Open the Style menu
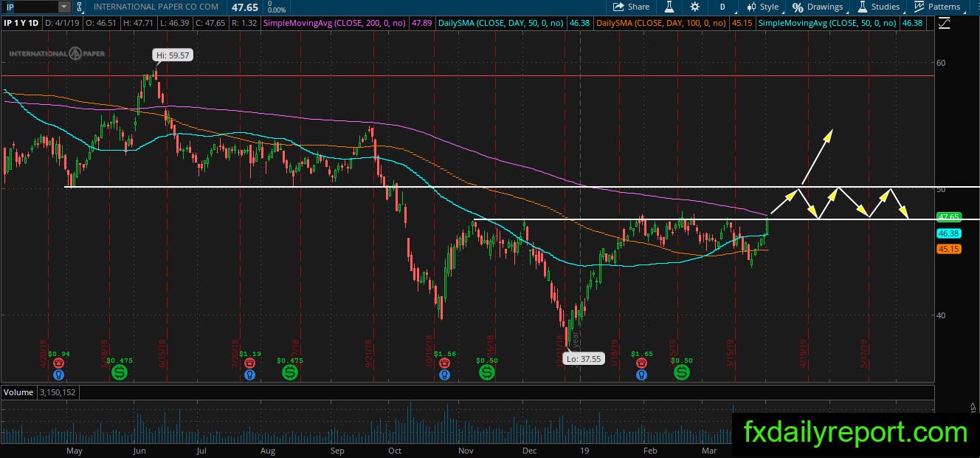The image size is (980, 458). click(x=763, y=7)
